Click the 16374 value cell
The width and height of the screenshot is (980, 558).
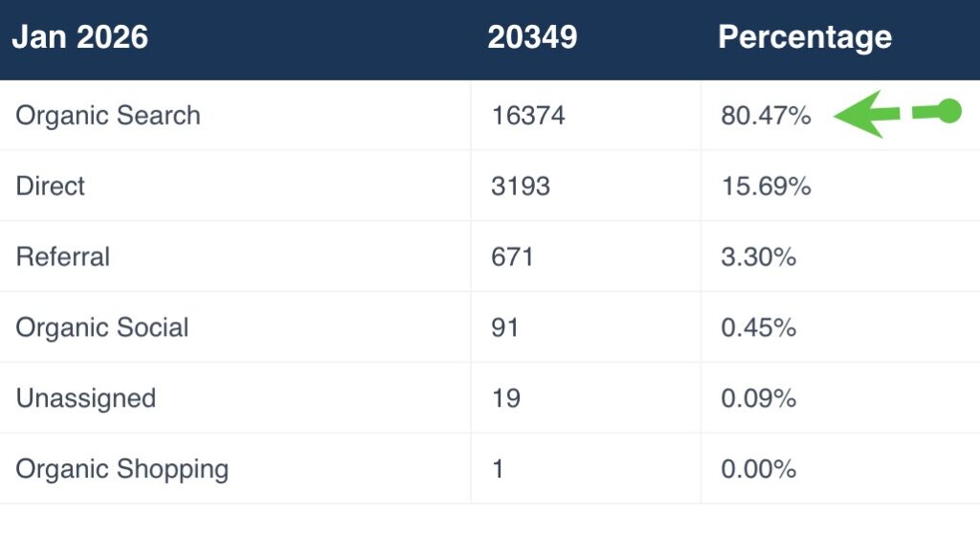tap(528, 116)
